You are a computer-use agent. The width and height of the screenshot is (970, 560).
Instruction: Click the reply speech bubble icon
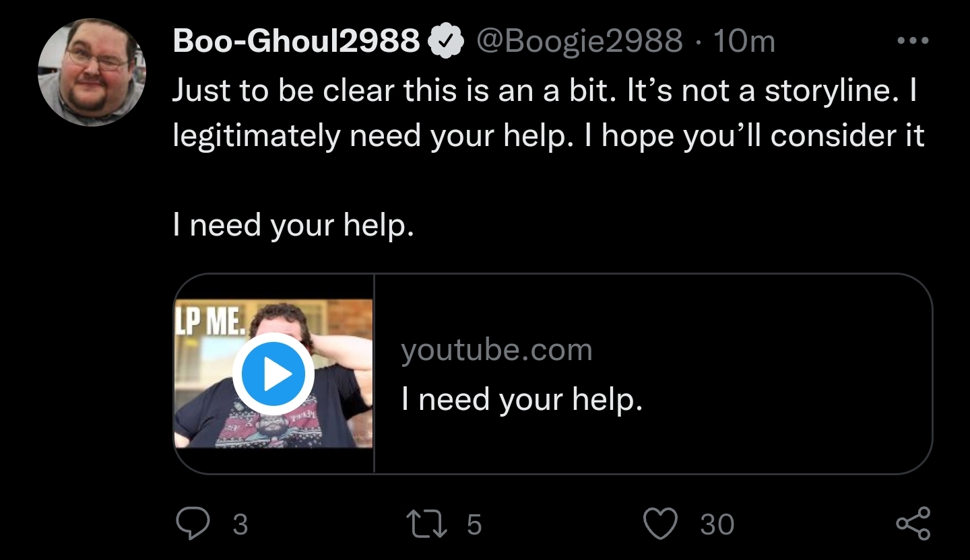191,524
